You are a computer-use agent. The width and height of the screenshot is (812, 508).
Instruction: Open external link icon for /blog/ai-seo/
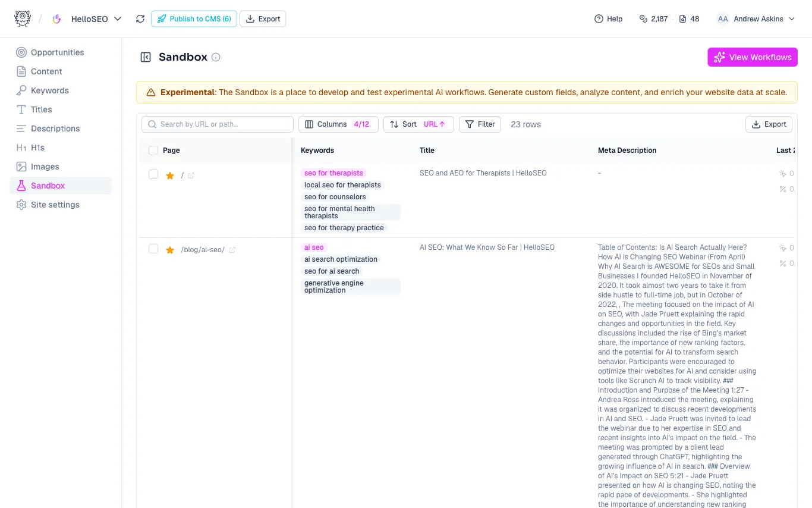tap(232, 250)
